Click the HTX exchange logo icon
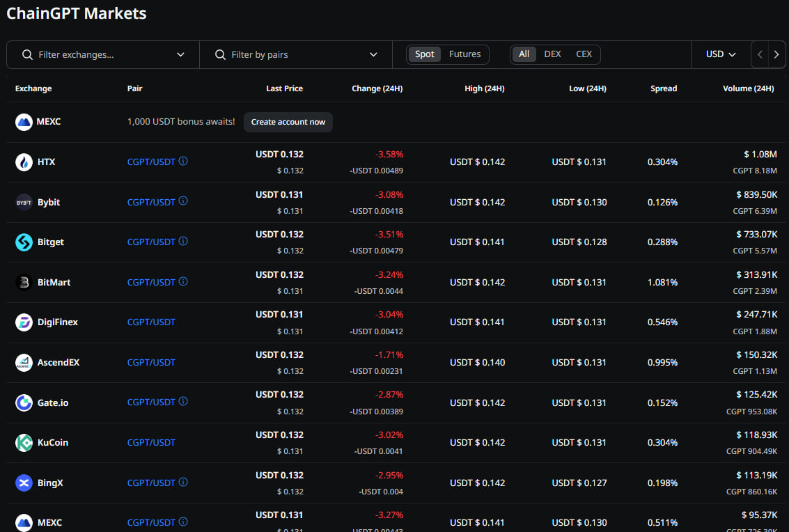Viewport: 789px width, 532px height. (x=24, y=162)
